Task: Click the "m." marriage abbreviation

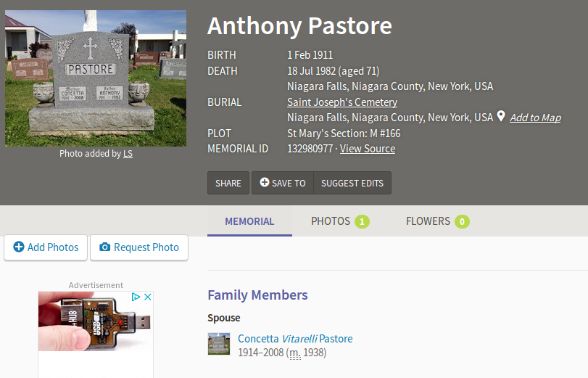Action: click(294, 353)
